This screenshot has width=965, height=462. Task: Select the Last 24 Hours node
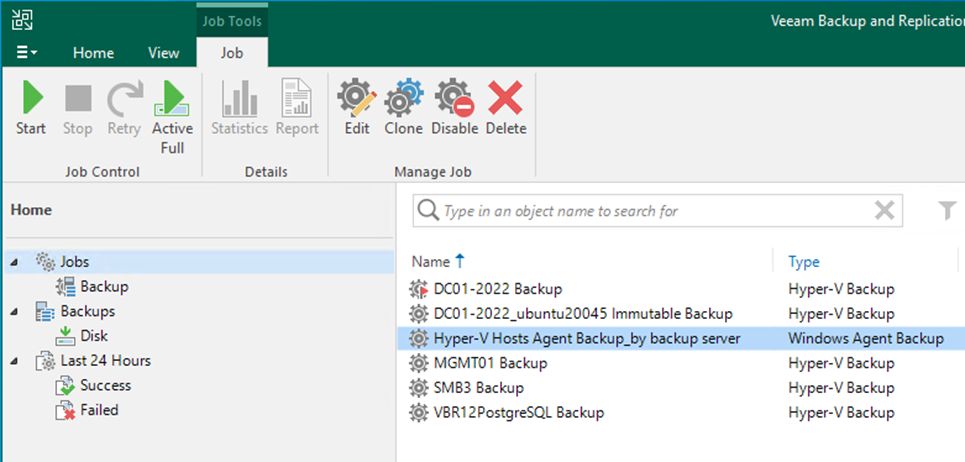tap(105, 360)
